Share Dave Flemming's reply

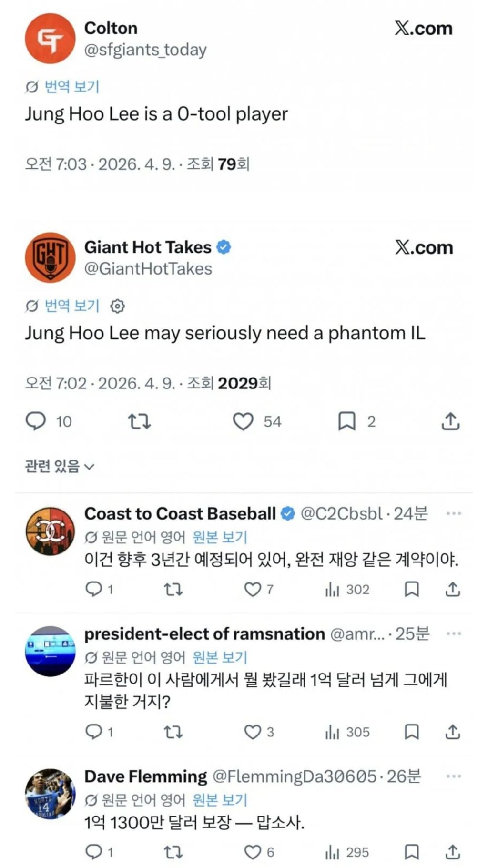[453, 852]
